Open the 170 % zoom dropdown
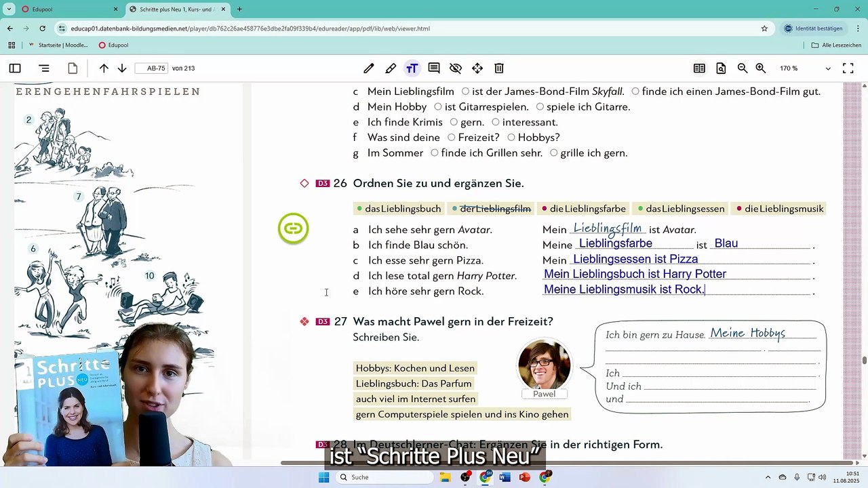This screenshot has height=488, width=868. click(x=805, y=68)
